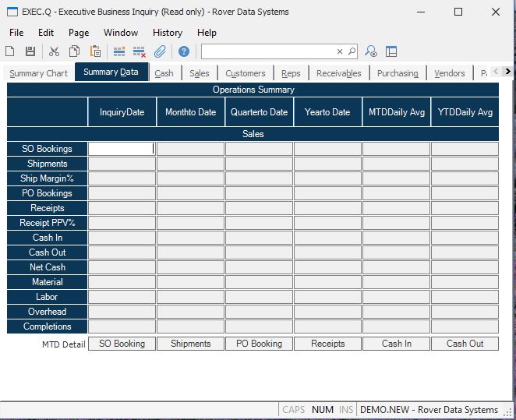Screen dimensions: 516x420
Task: Click the SO Bookings Inquiry Date field
Action: point(122,149)
